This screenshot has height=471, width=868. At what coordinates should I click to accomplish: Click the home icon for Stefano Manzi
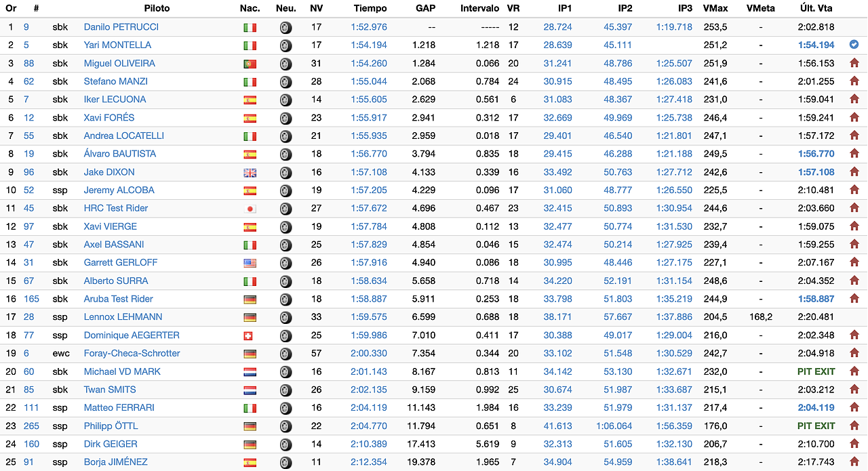pos(854,81)
